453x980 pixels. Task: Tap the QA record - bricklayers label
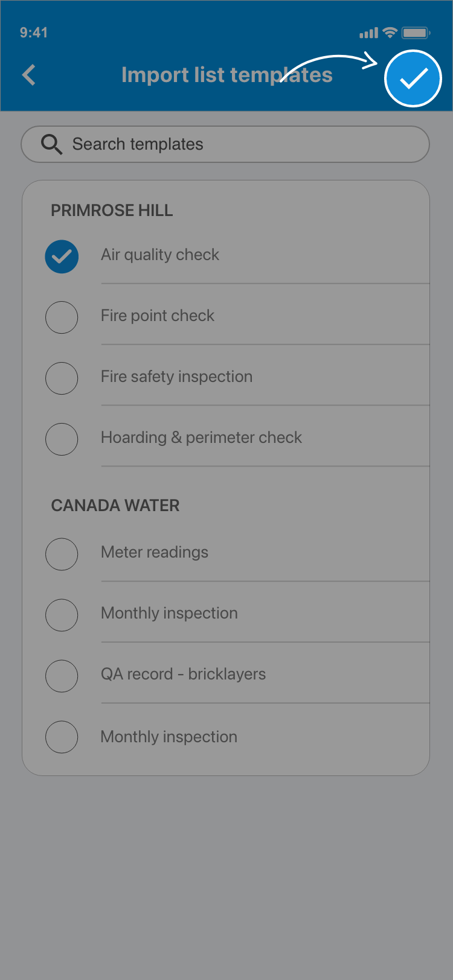tap(183, 674)
